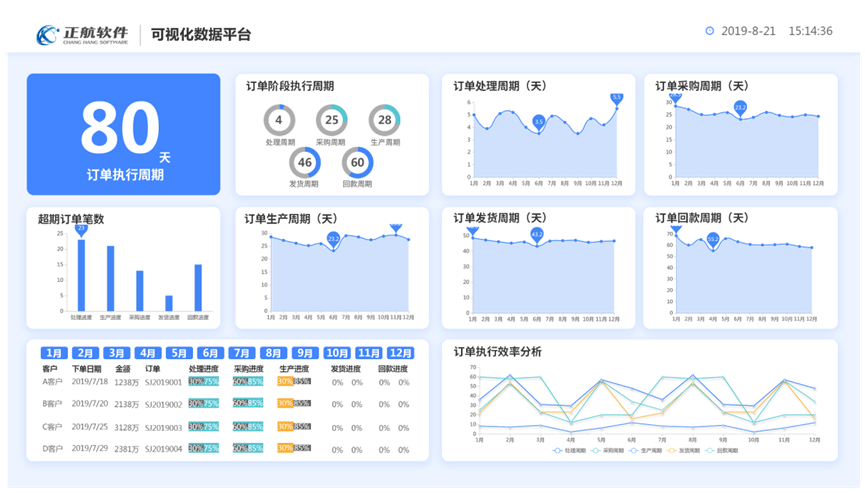
Task: Click the A客户 customer cell
Action: [52, 382]
